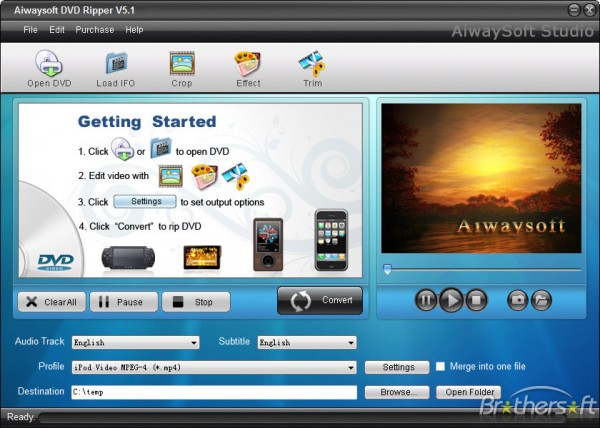The image size is (600, 428).
Task: Pause the preview player
Action: coord(426,300)
